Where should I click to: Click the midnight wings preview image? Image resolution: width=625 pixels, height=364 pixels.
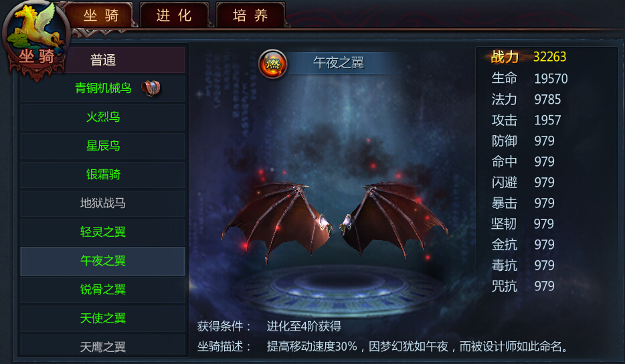pyautogui.click(x=335, y=222)
